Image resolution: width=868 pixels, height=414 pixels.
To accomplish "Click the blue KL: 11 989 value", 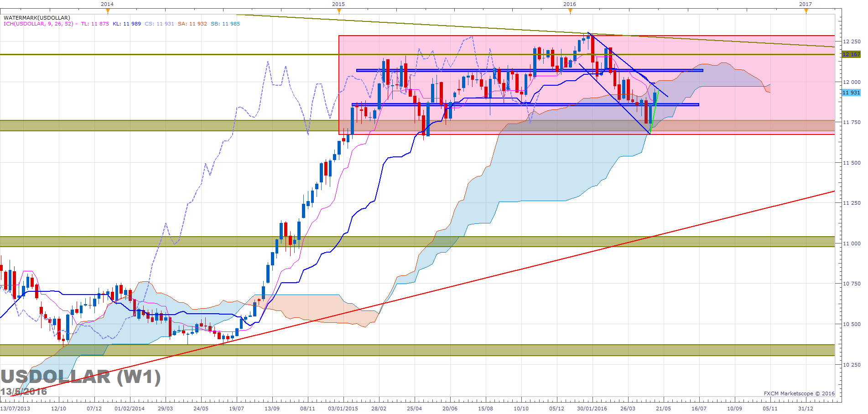I will 127,24.
